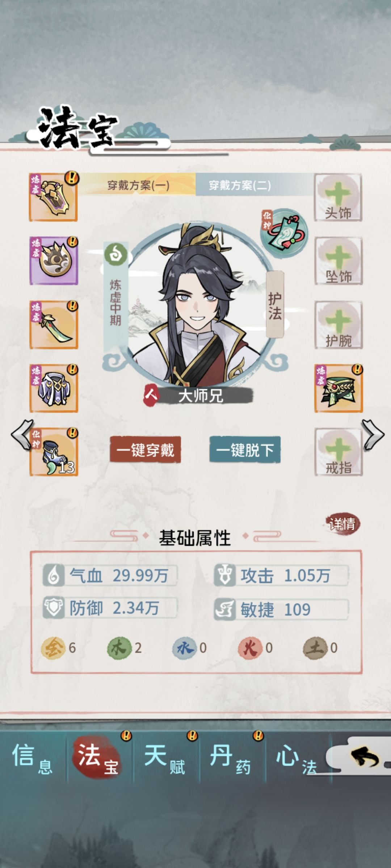The image size is (391, 868).
Task: Go to previous character with left arrow
Action: [22, 434]
